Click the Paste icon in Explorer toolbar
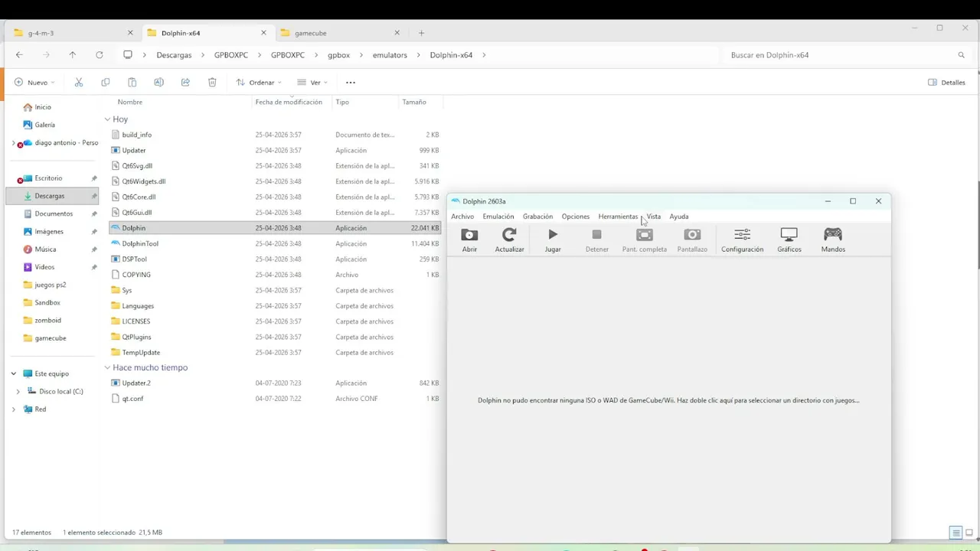The height and width of the screenshot is (551, 980). 132,83
